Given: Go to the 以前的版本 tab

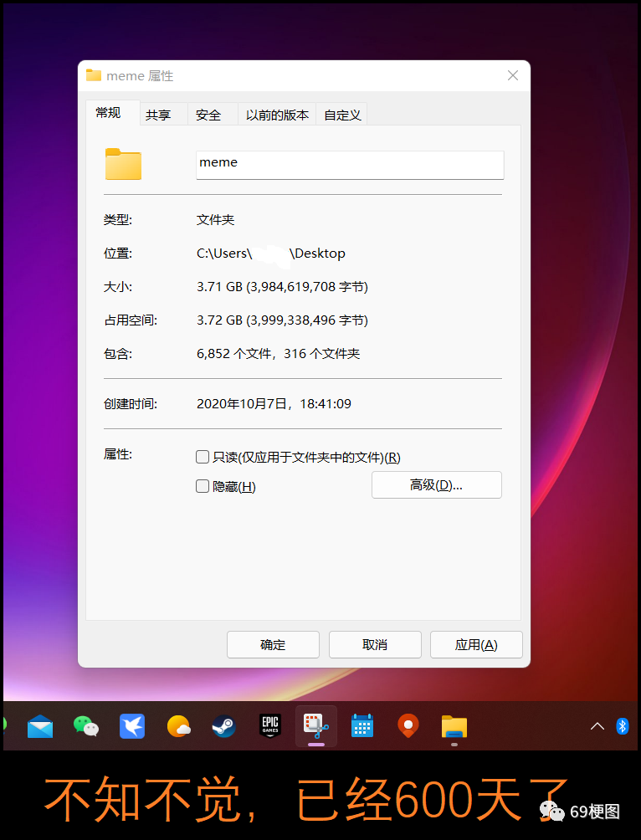Looking at the screenshot, I should click(x=277, y=115).
